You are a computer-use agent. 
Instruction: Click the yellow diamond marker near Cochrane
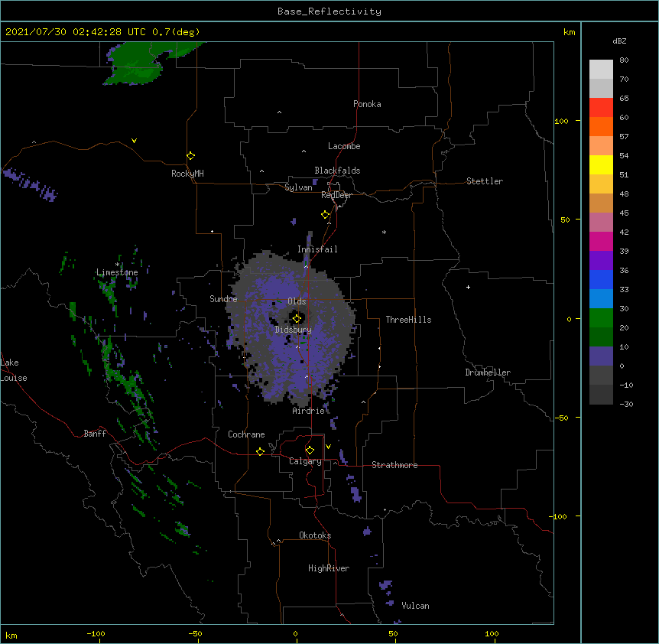coord(260,451)
